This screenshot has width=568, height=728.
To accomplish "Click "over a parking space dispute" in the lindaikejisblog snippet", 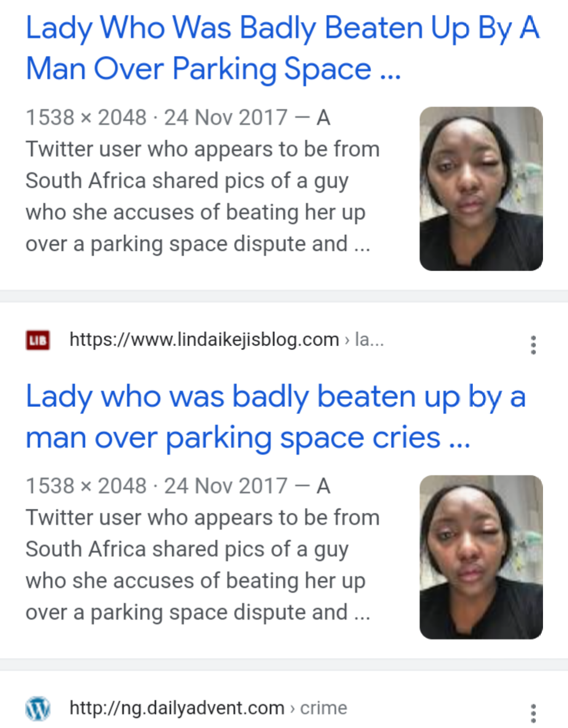I will (x=186, y=612).
